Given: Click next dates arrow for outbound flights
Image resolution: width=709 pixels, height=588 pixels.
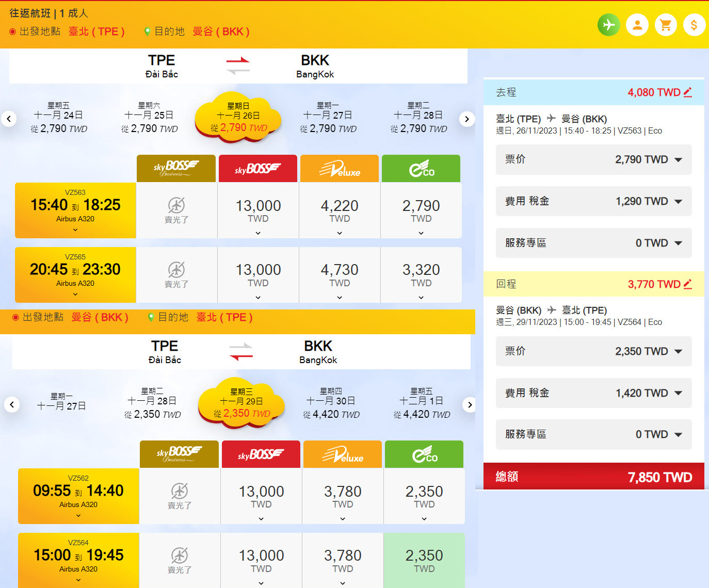Looking at the screenshot, I should pos(467,119).
